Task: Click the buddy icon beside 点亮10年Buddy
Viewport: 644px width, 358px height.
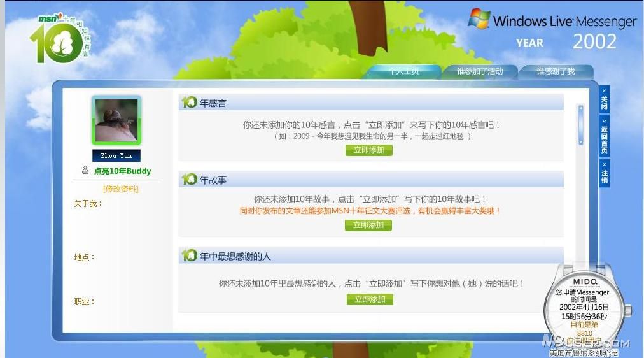Action: coord(85,171)
